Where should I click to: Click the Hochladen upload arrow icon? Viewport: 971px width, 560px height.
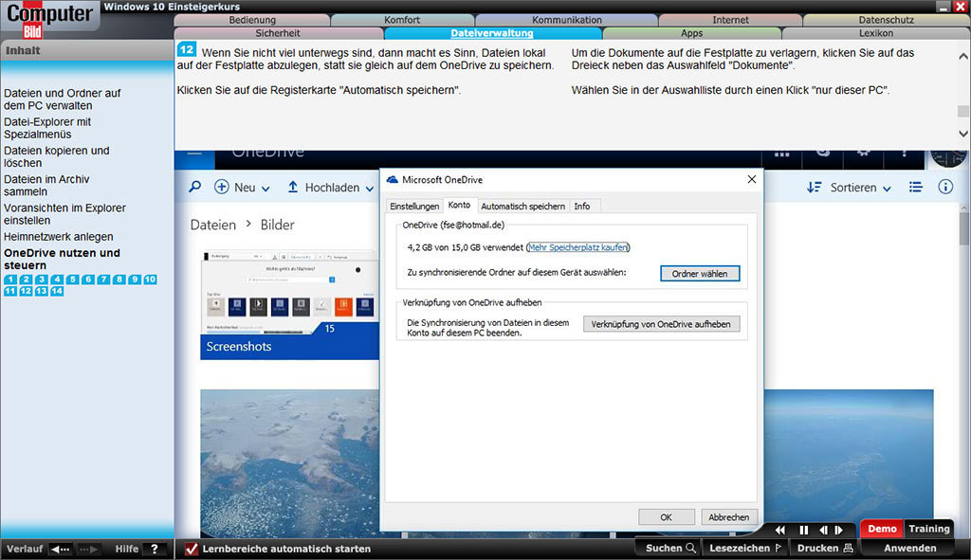click(x=293, y=187)
